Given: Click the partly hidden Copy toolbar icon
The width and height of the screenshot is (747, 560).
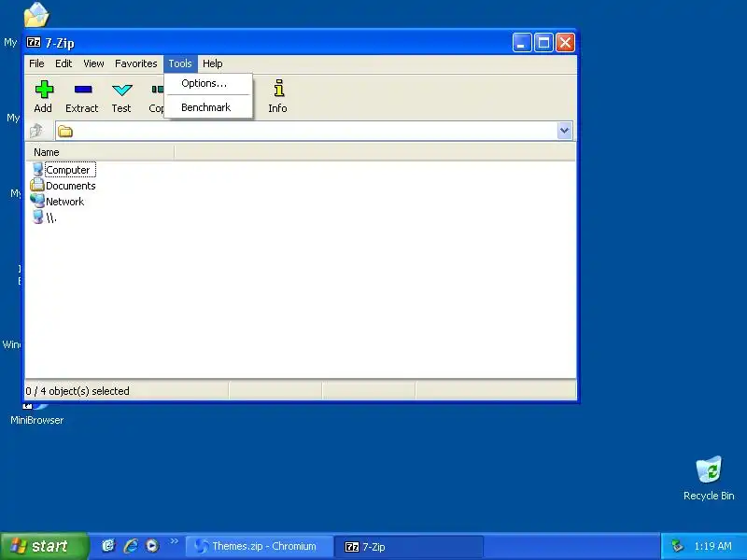Looking at the screenshot, I should click(157, 90).
